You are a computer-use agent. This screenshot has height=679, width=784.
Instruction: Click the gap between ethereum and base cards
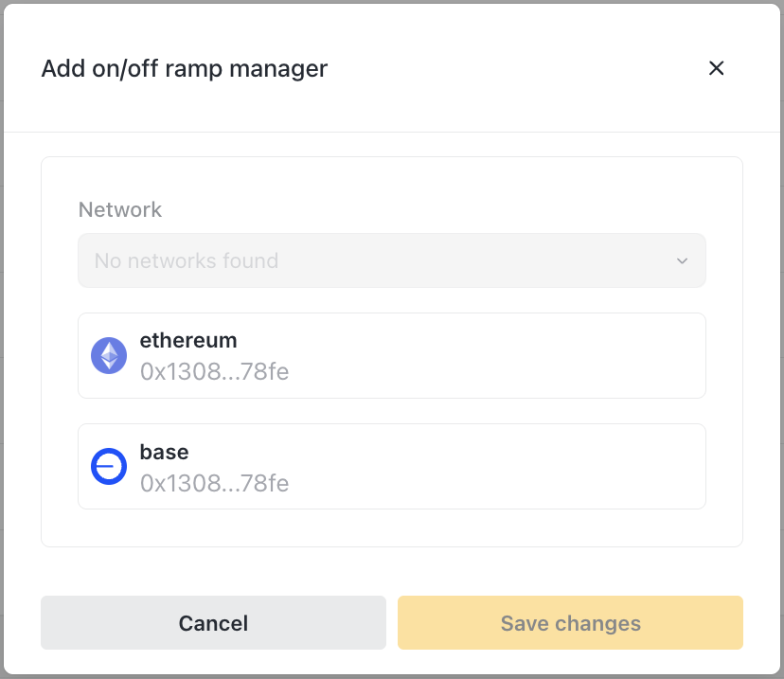[392, 411]
